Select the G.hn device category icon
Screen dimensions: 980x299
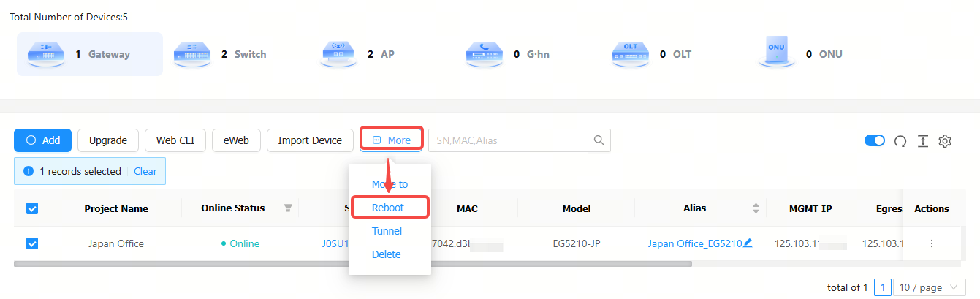pos(485,54)
